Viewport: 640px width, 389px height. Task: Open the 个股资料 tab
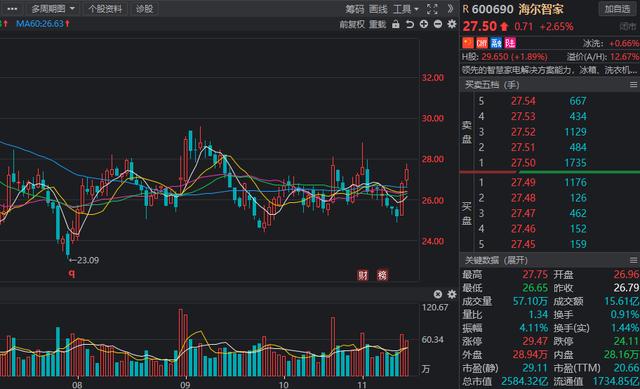click(x=105, y=9)
